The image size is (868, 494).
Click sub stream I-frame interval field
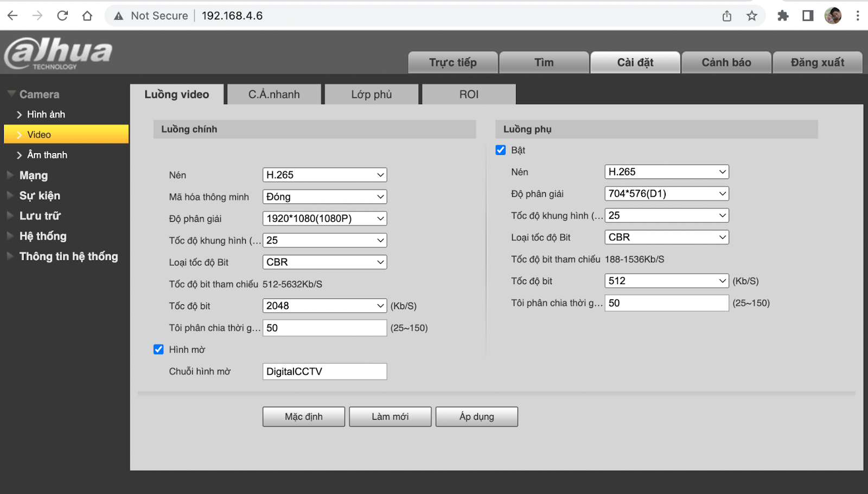(667, 303)
